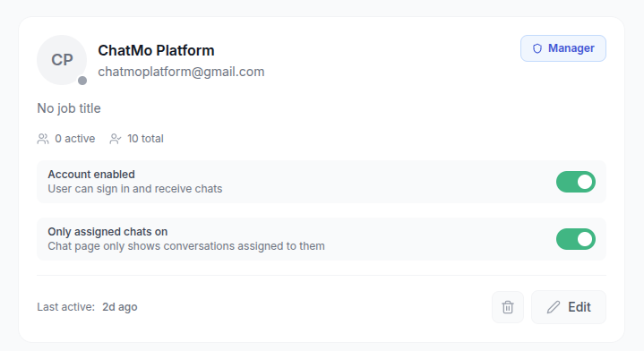Click the Manager role badge
Viewport: 644px width, 351px height.
pos(563,48)
